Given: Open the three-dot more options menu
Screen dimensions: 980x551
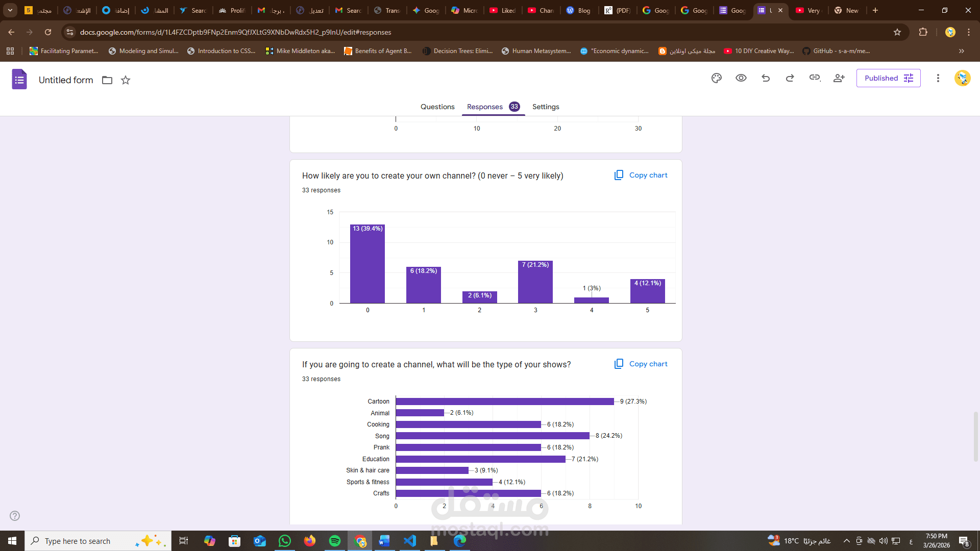Looking at the screenshot, I should 938,78.
